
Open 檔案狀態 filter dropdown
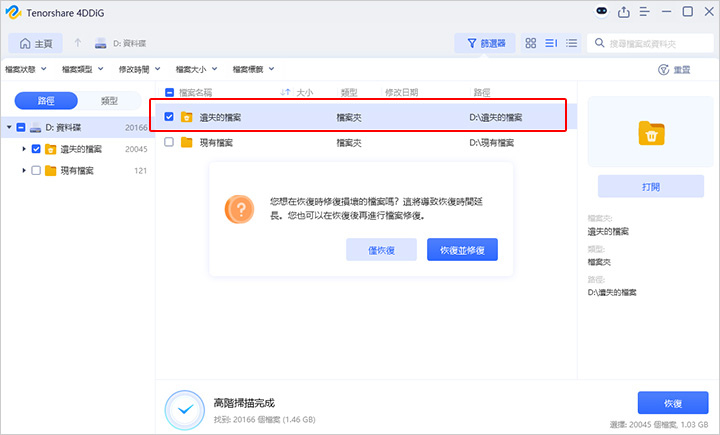click(26, 69)
